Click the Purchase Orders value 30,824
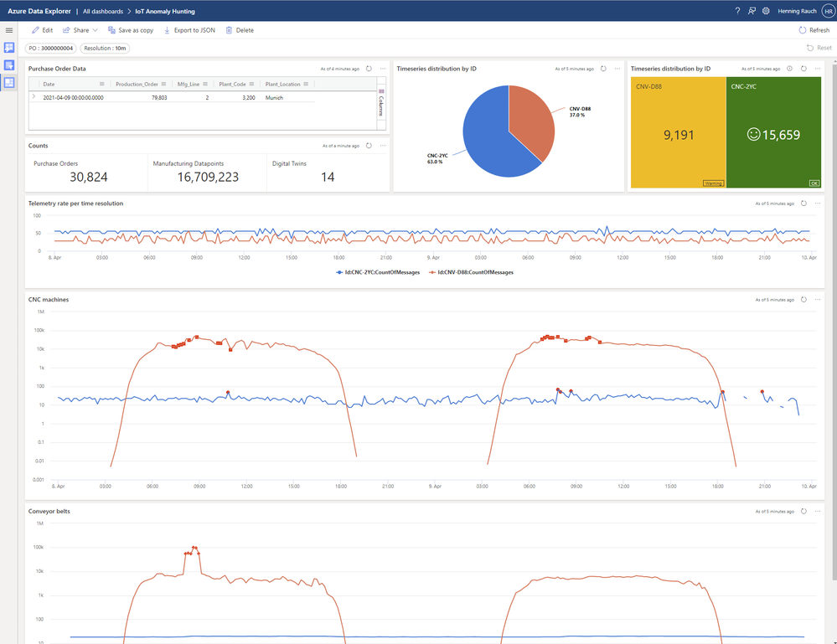The height and width of the screenshot is (644, 837). pyautogui.click(x=89, y=178)
